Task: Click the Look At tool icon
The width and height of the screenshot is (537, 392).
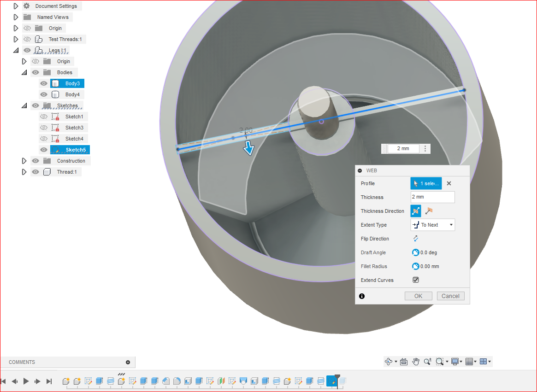Action: 404,362
